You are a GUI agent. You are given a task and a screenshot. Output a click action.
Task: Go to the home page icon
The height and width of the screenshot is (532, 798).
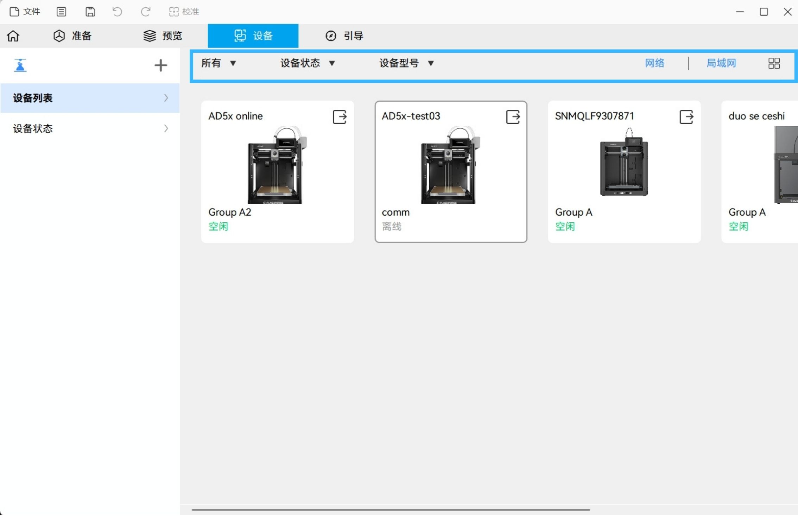pyautogui.click(x=13, y=36)
